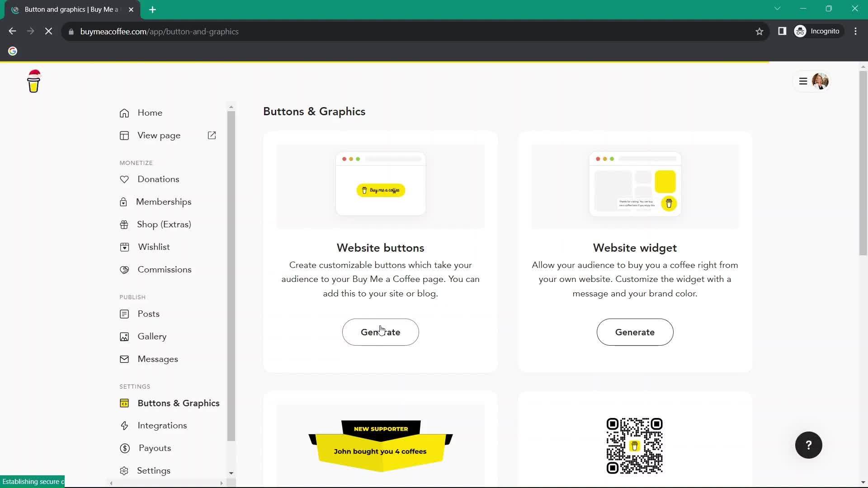The height and width of the screenshot is (488, 868).
Task: Click the Help question mark button
Action: click(809, 445)
